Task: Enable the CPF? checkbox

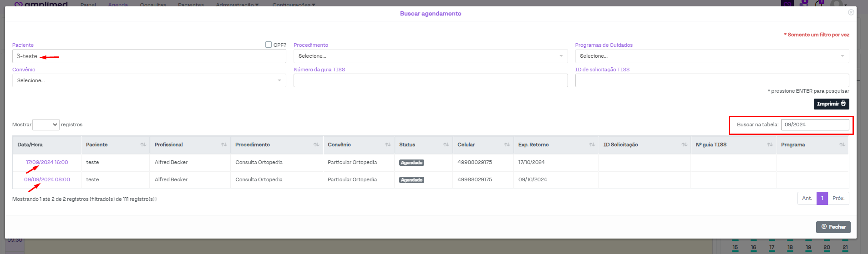Action: click(x=269, y=45)
